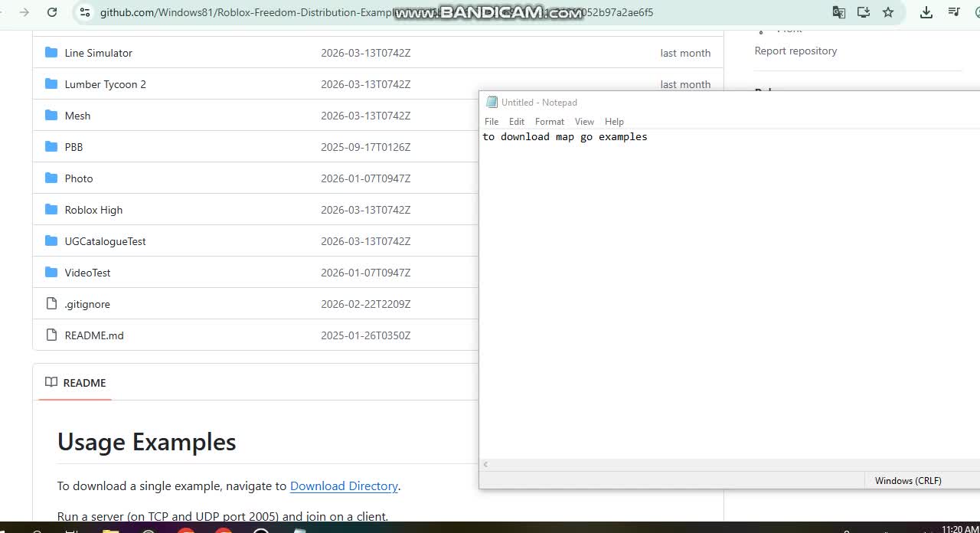Reload the GitHub page
The height and width of the screenshot is (533, 980).
[51, 12]
